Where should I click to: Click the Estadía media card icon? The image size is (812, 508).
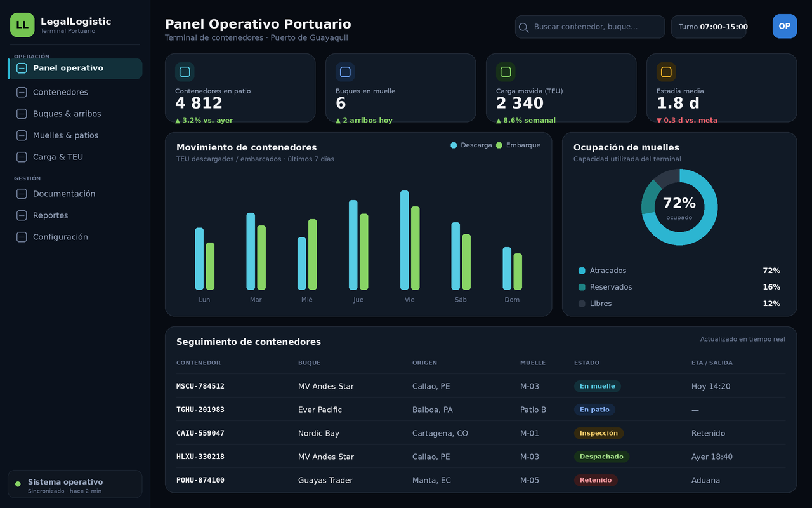coord(666,72)
